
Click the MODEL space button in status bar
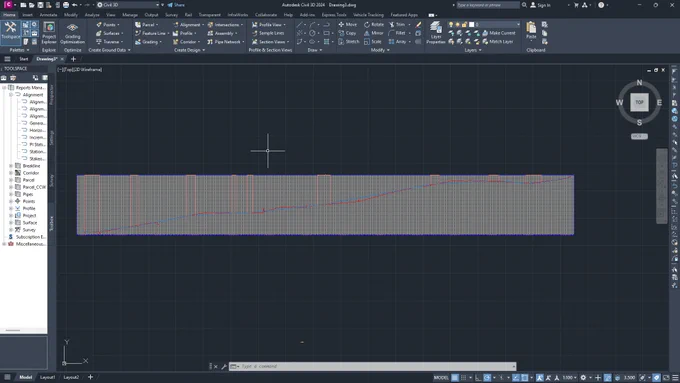(441, 377)
